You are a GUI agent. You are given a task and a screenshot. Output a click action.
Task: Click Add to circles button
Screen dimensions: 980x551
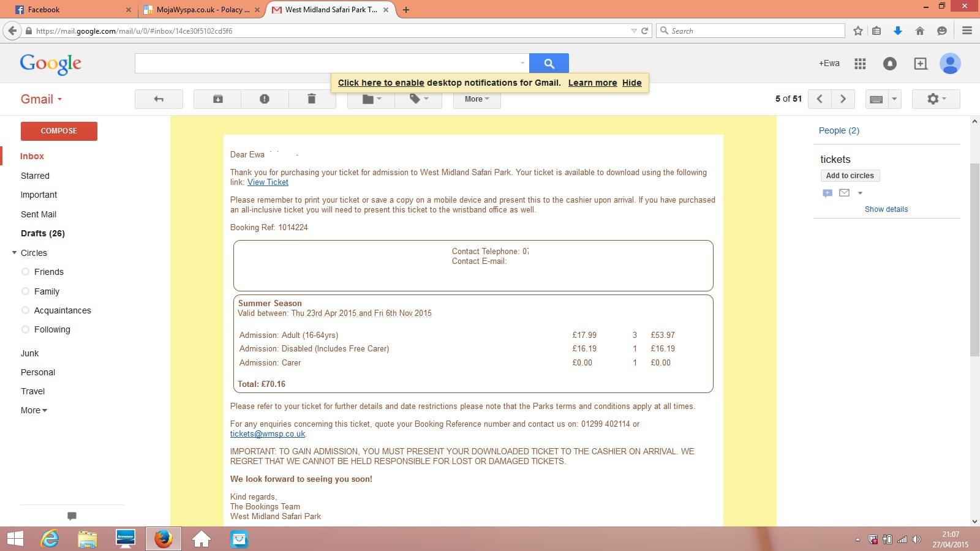click(850, 176)
